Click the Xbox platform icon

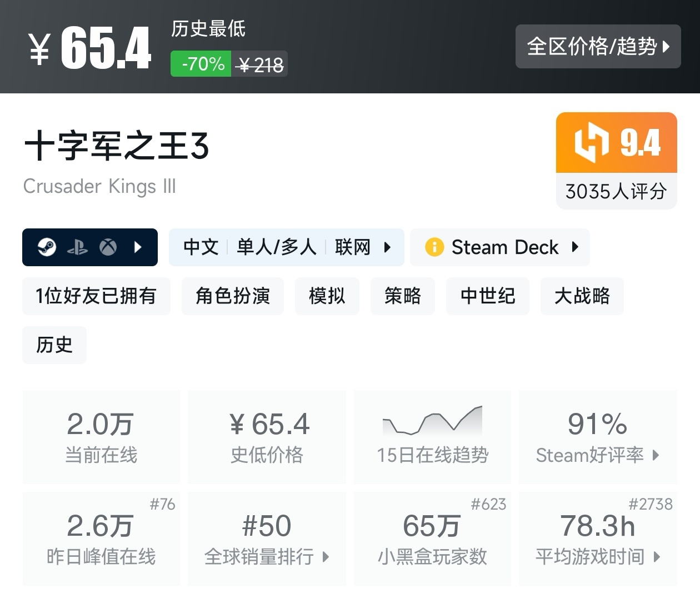coord(108,247)
